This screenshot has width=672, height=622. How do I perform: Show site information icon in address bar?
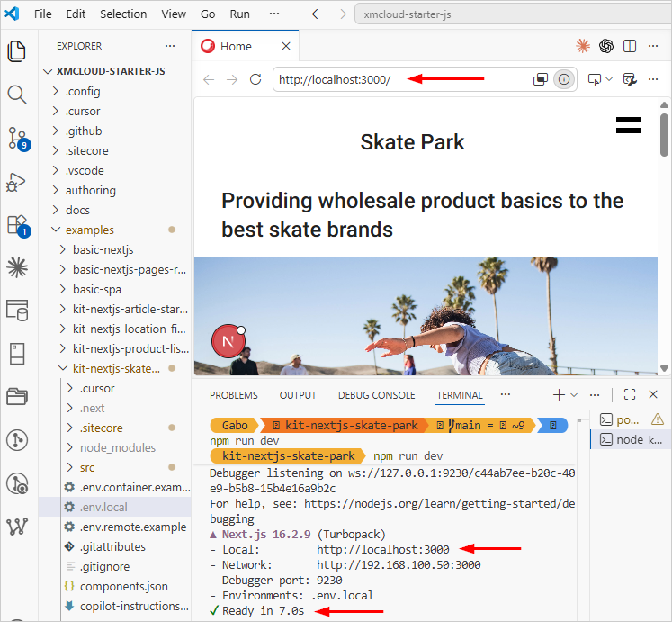(x=564, y=79)
